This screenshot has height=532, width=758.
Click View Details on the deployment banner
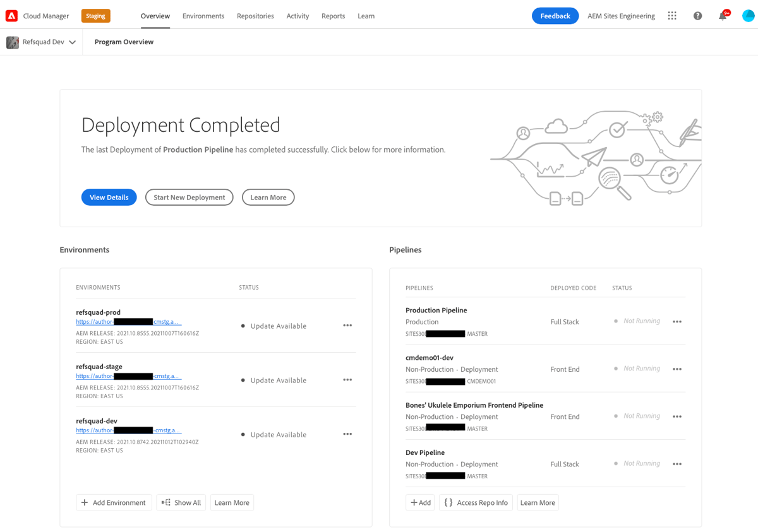(x=109, y=197)
